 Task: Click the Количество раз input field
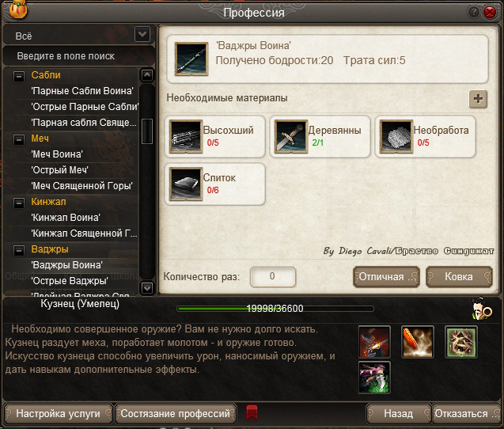[x=272, y=276]
